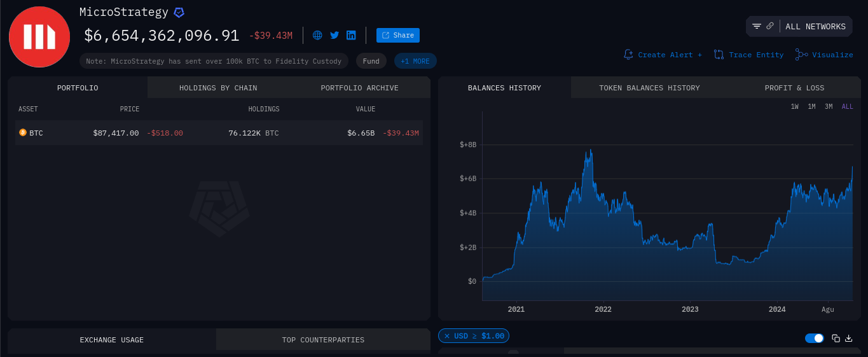Open the Twitter profile icon
Screen dimensions: 868x357
point(334,35)
